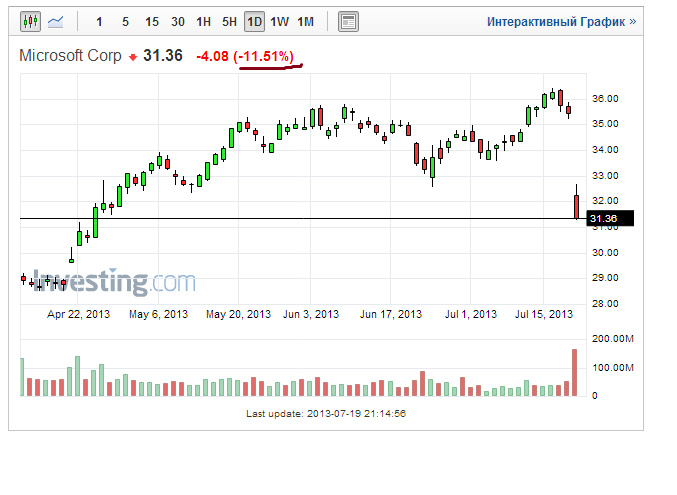Image resolution: width=677 pixels, height=495 pixels.
Task: Click the 34.00 price axis label
Action: (x=605, y=149)
